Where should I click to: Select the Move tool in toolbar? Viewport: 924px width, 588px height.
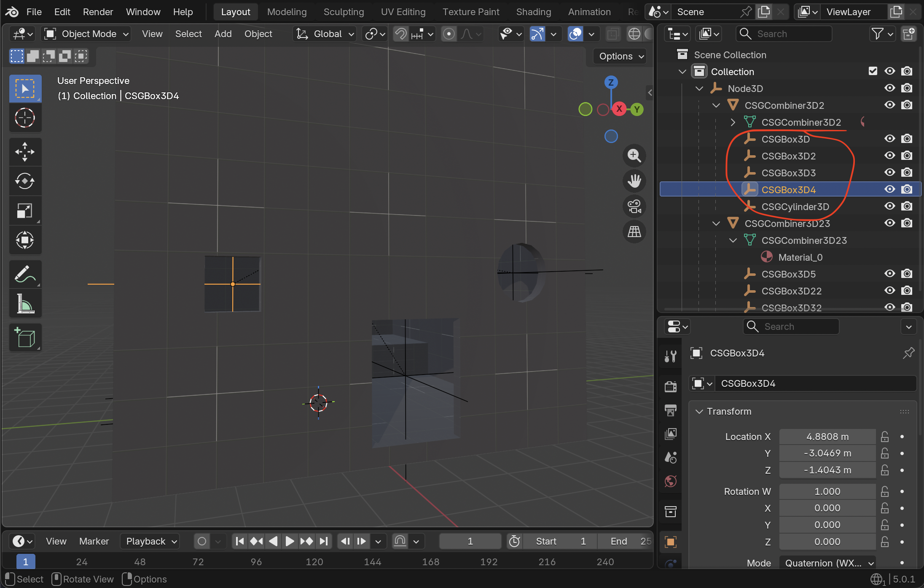coord(25,152)
